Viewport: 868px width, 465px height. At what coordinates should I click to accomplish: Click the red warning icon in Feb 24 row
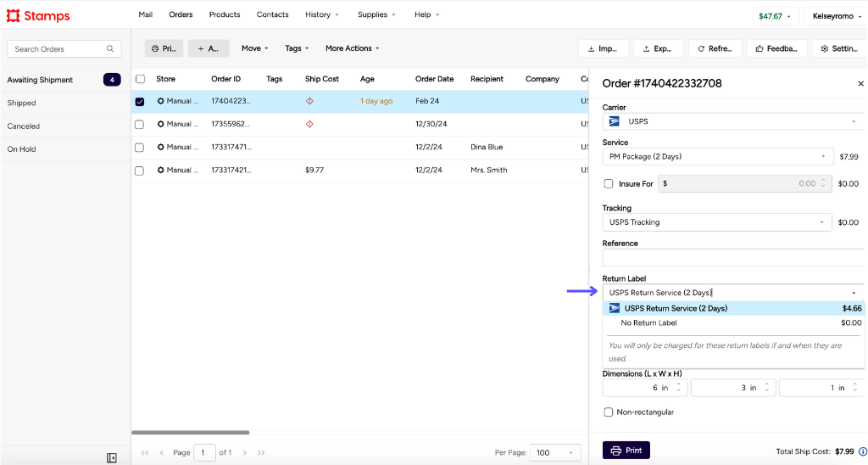click(x=309, y=101)
